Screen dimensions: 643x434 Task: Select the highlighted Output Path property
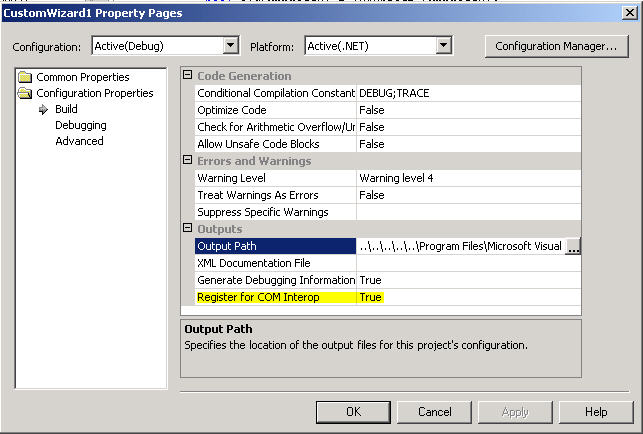tap(275, 246)
